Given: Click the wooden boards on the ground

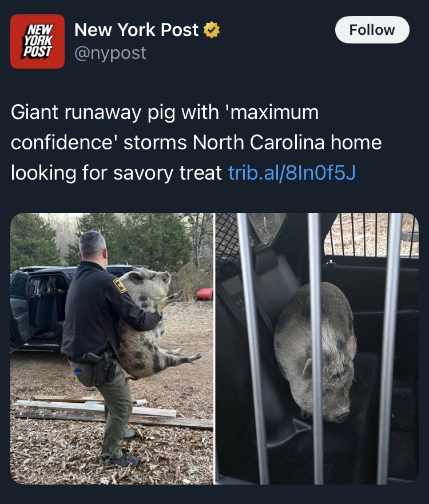Looking at the screenshot, I should click(113, 413).
